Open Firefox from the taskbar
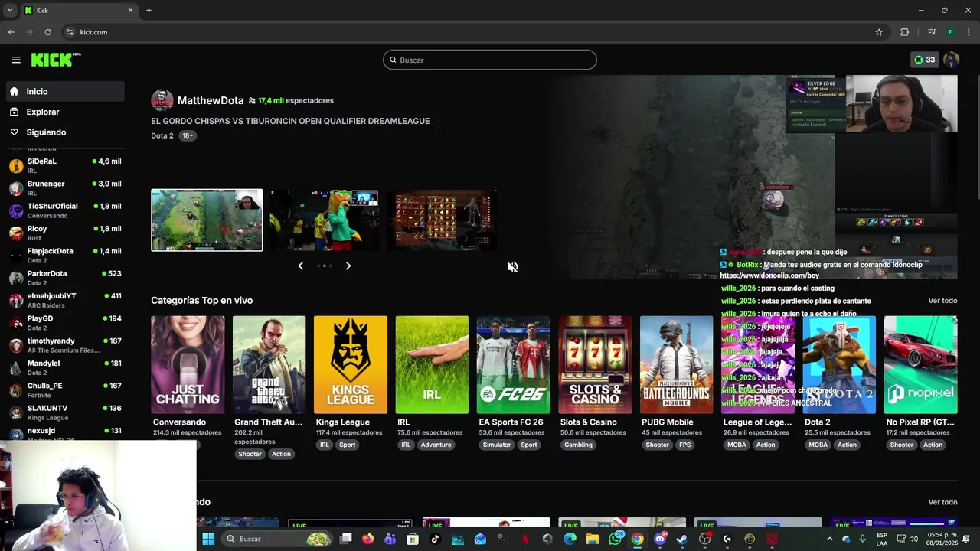980x551 pixels. 368,539
